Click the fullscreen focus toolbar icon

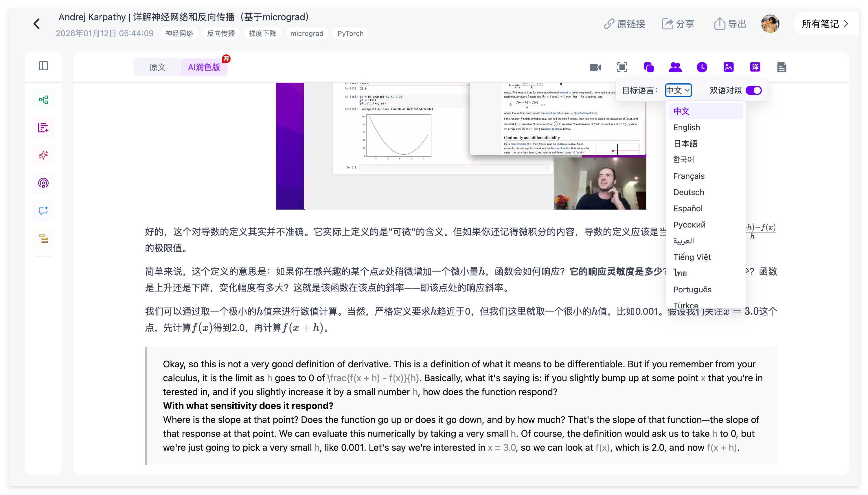[622, 67]
